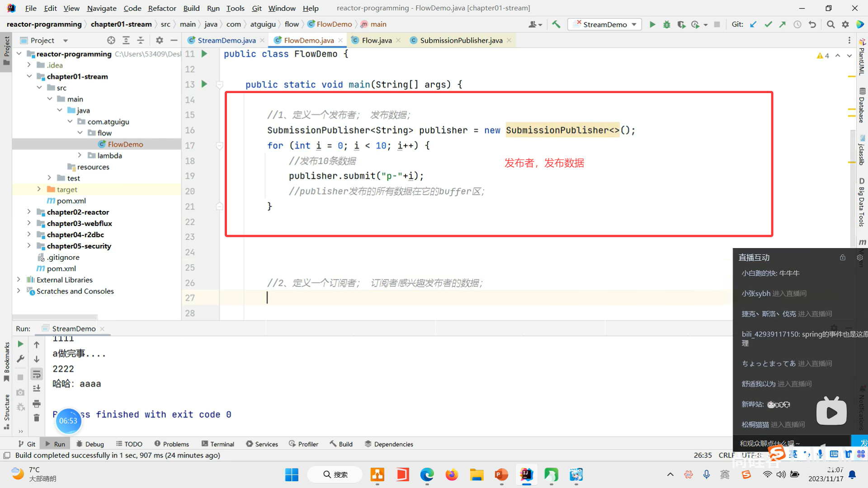Viewport: 868px width, 488px height.
Task: Open the Refactor menu
Action: [x=162, y=8]
